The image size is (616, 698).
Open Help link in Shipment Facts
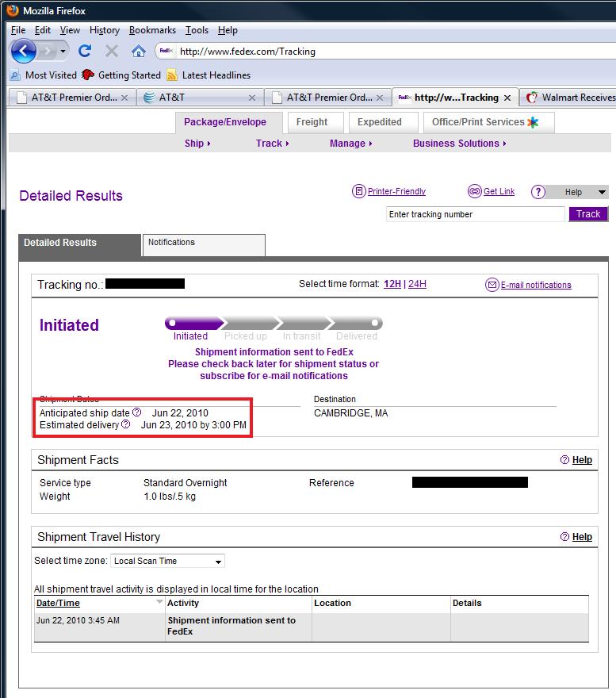pyautogui.click(x=582, y=460)
